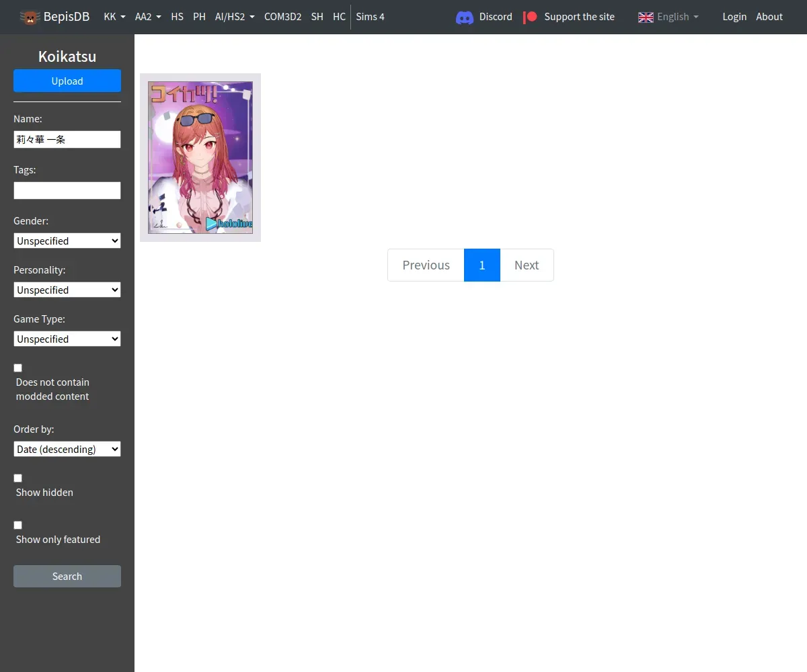The image size is (807, 672).
Task: Click the Koikatsu sidebar heading
Action: [67, 56]
